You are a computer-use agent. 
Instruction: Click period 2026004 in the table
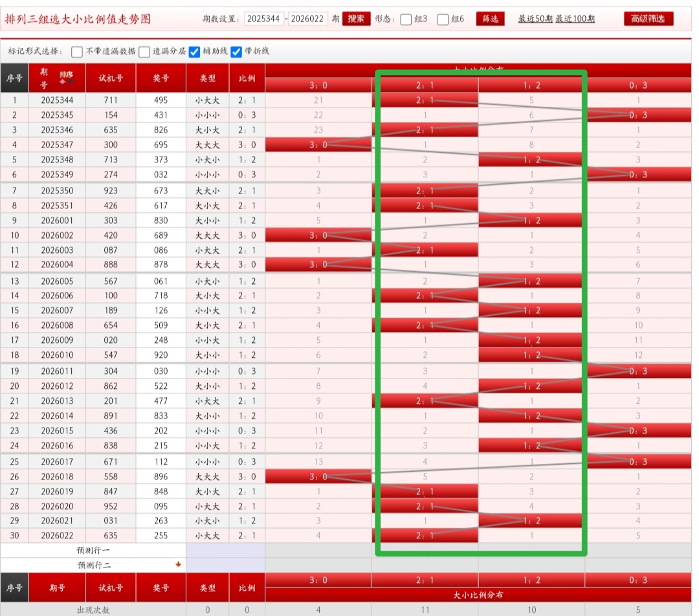(x=57, y=265)
